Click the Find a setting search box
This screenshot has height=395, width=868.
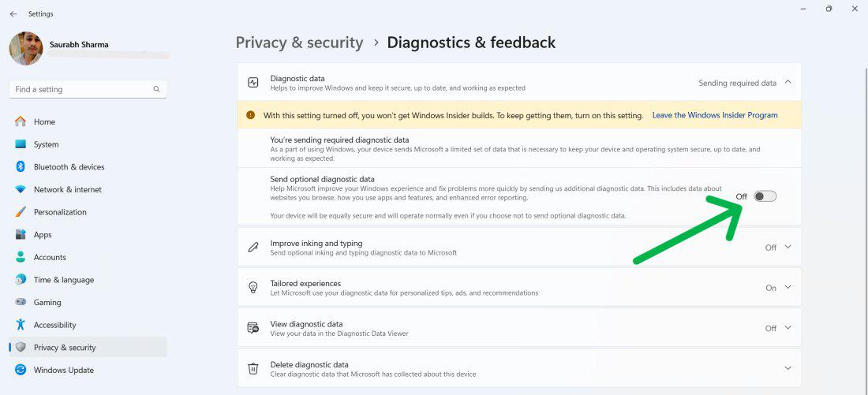coord(79,89)
